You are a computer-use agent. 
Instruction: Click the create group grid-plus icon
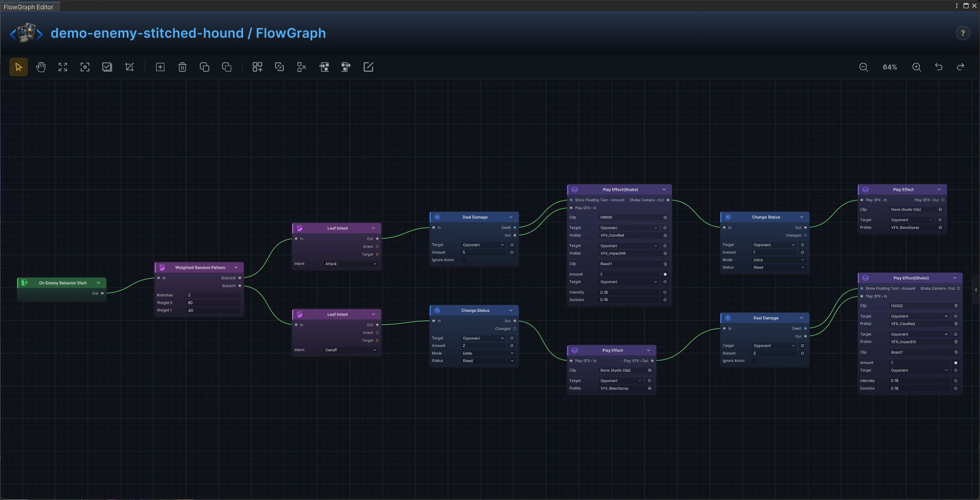[x=257, y=67]
